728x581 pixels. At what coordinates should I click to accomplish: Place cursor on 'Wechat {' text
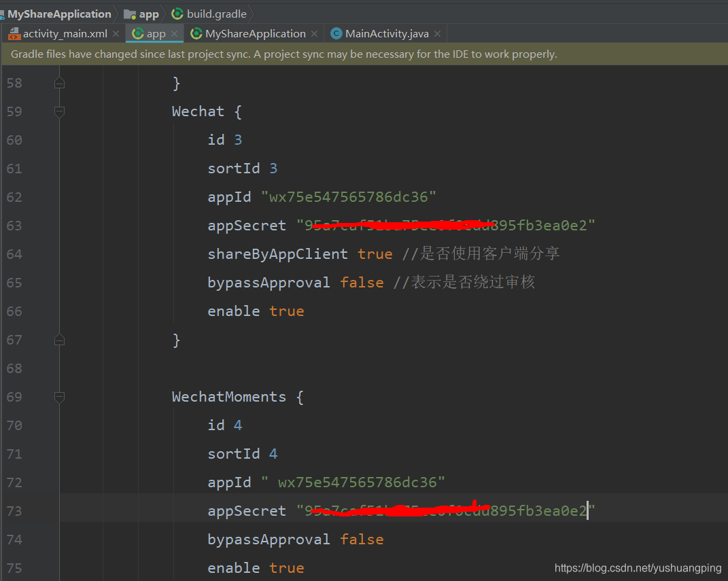(x=207, y=112)
